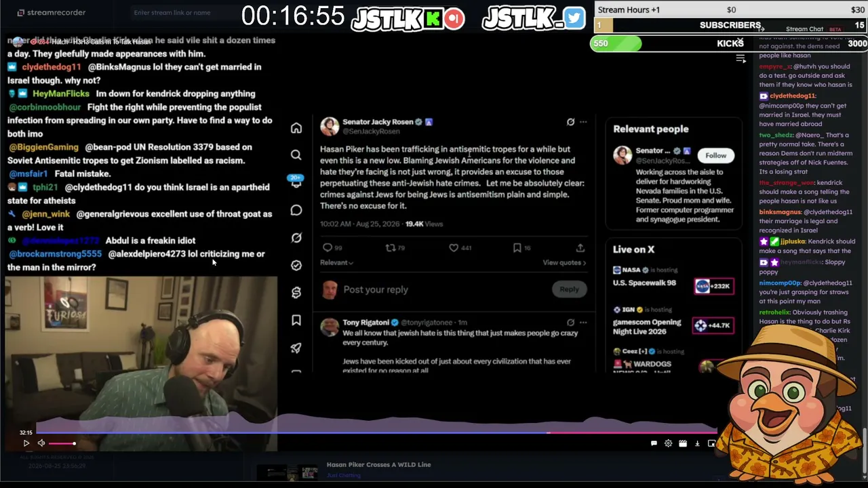Open X chat bubble icon in sidebar
Screen dimensions: 868x488
[x=296, y=210]
